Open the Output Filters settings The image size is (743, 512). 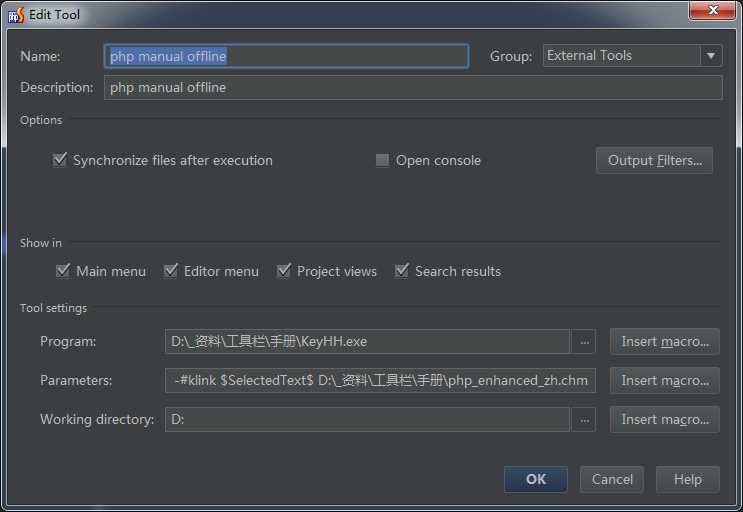pos(654,161)
